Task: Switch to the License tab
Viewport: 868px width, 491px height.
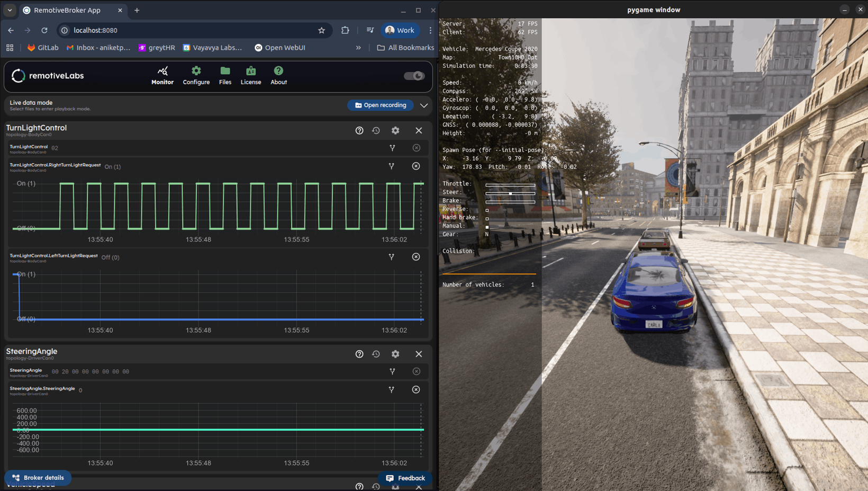Action: click(251, 76)
